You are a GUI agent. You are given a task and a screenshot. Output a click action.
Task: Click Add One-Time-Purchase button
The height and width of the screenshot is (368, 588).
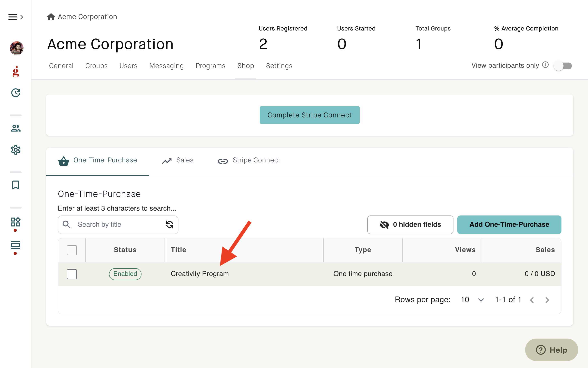coord(509,224)
